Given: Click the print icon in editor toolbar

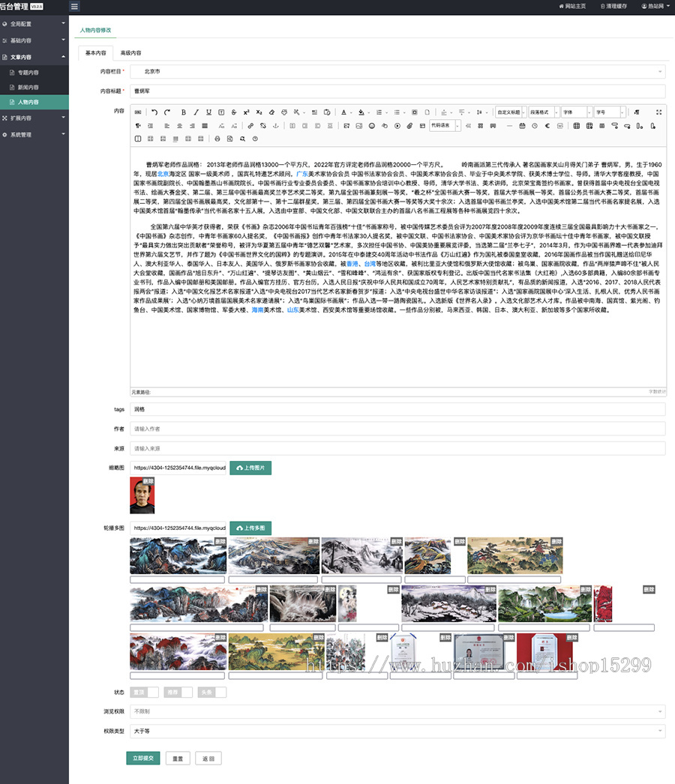Looking at the screenshot, I should (x=217, y=139).
